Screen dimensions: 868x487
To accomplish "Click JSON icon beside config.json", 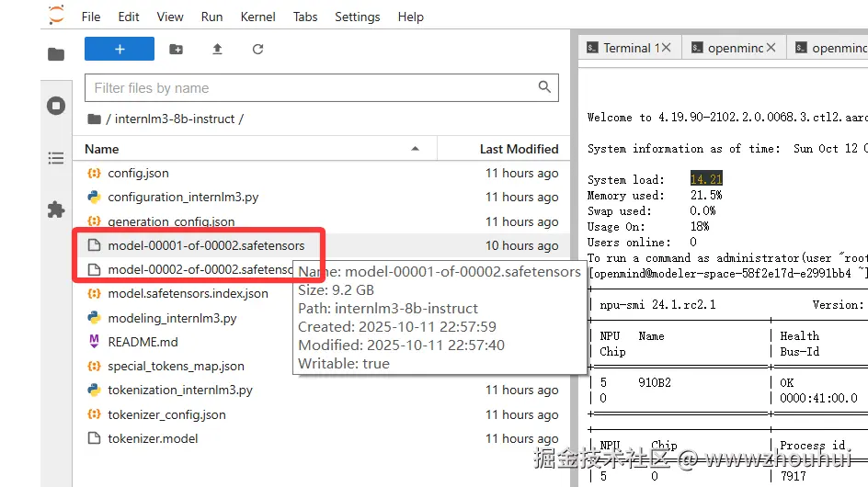I will (94, 174).
